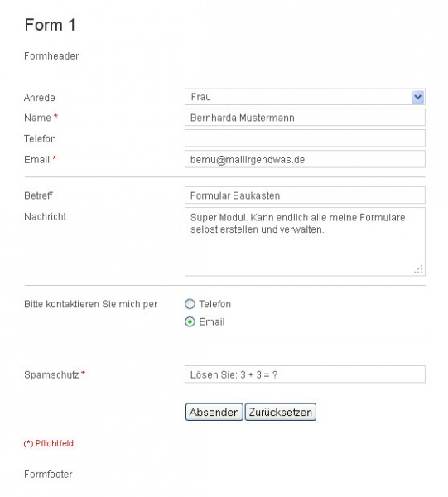Click the Name field label
Viewport: 448px width, 497px height.
click(x=38, y=118)
